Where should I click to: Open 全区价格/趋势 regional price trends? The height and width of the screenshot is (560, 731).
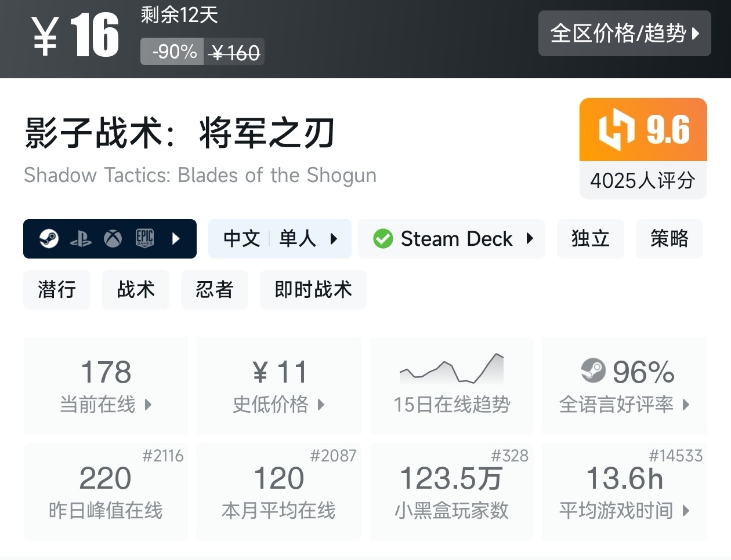point(624,34)
